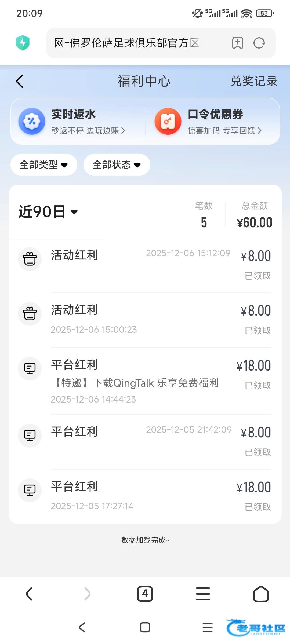This screenshot has height=644, width=290.
Task: Open 口令优惠券 惊喜加码 link
Action: pyautogui.click(x=224, y=131)
